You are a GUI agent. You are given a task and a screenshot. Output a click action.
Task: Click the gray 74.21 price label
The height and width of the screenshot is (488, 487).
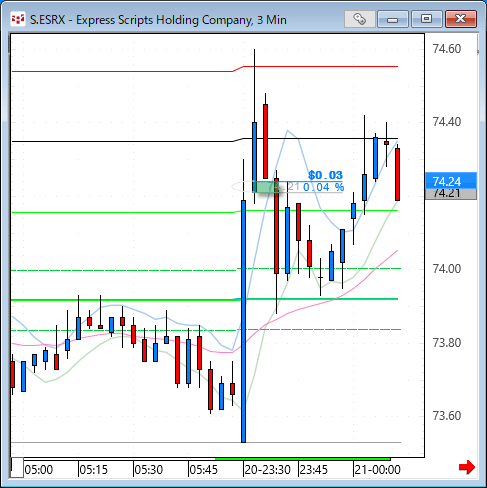point(451,194)
